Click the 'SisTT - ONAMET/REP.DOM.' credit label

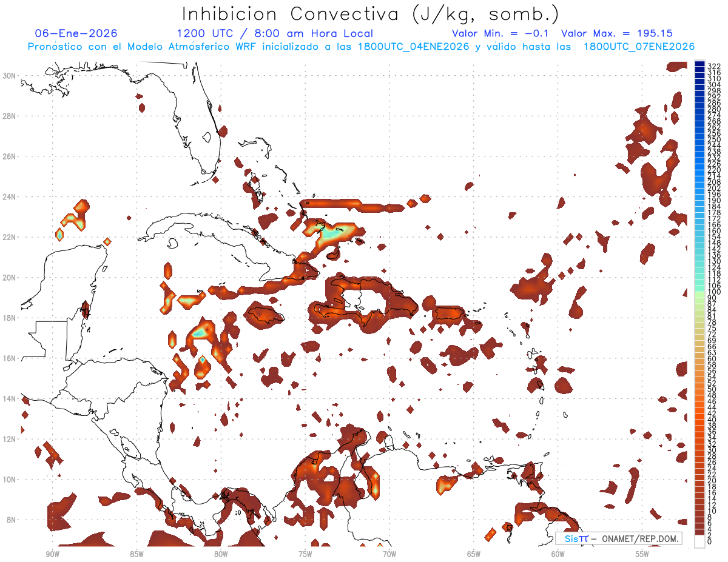pyautogui.click(x=619, y=538)
